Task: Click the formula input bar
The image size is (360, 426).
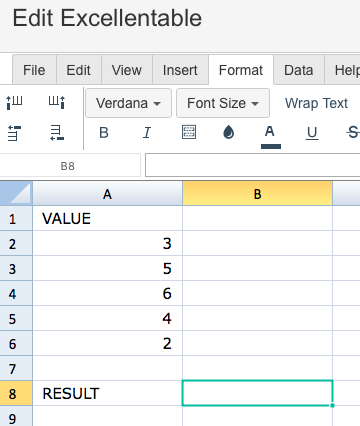Action: click(x=253, y=165)
